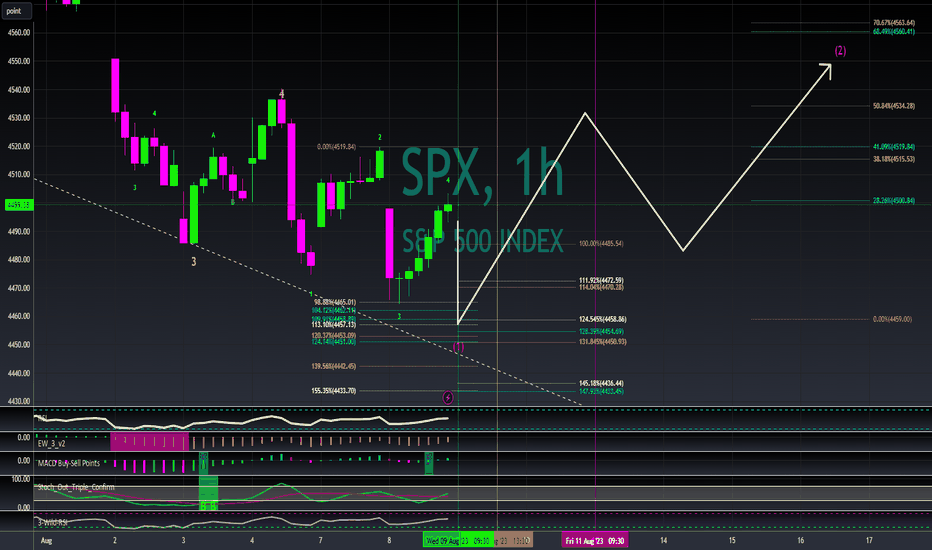
Task: Click the '14' date on the time axis
Action: pos(663,540)
